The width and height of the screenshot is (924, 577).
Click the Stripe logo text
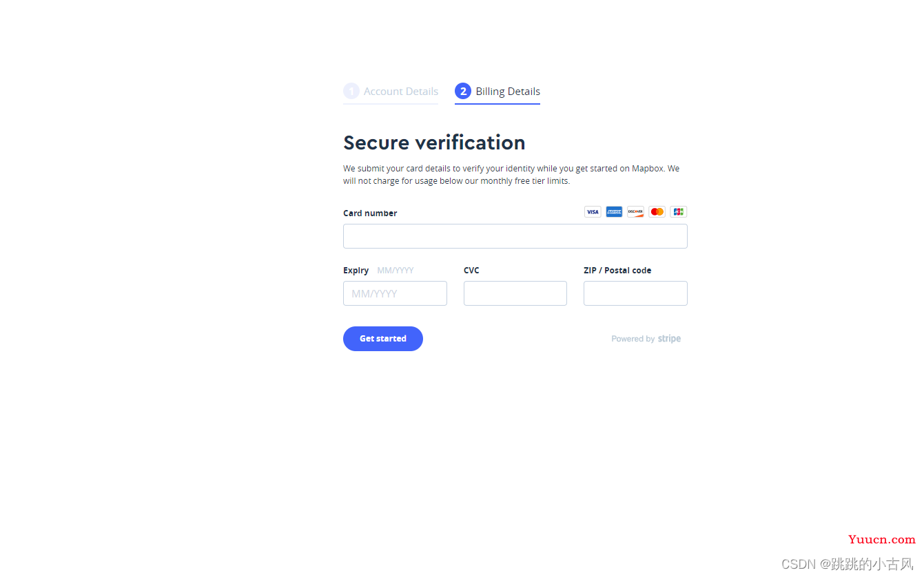[669, 339]
